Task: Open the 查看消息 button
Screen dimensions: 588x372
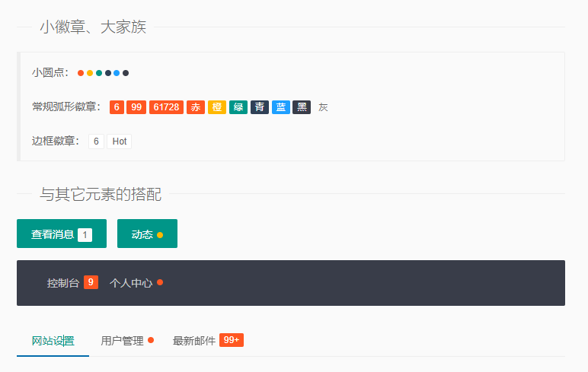Action: point(62,234)
